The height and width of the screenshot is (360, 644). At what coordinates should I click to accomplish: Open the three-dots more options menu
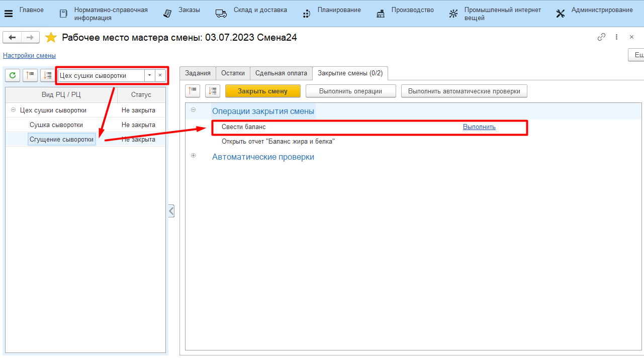(x=616, y=37)
